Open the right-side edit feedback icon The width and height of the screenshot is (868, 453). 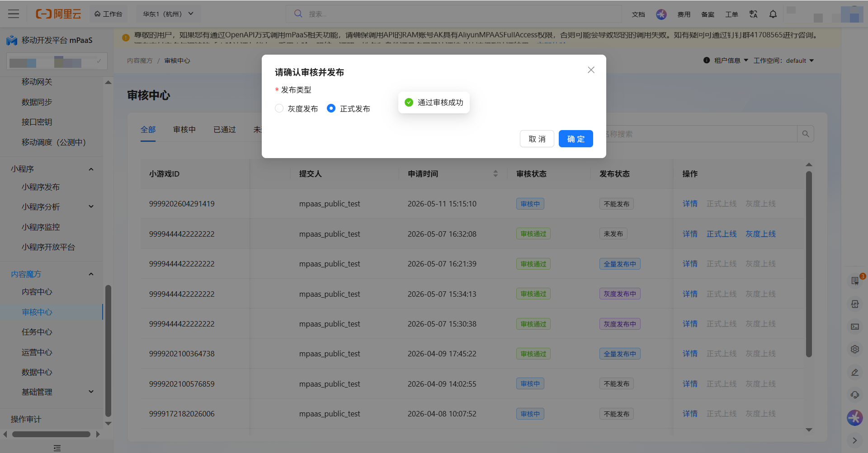pos(855,372)
